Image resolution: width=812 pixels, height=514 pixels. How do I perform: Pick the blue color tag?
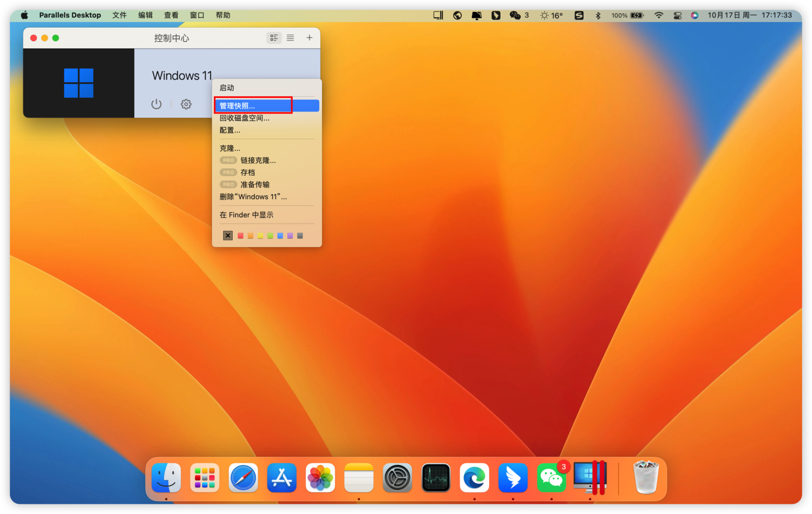(280, 235)
